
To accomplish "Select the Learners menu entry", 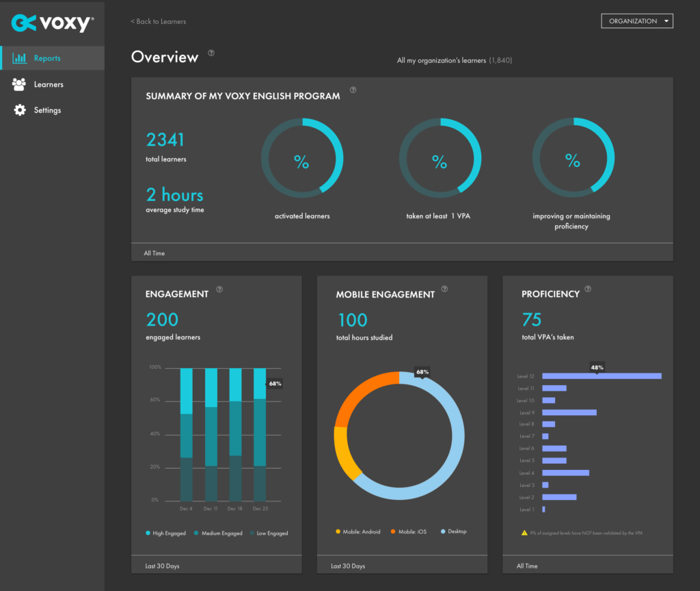I will (x=48, y=84).
